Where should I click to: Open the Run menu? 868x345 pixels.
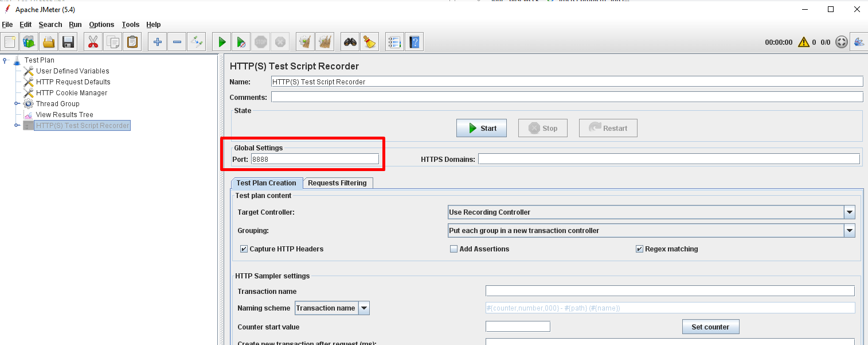pos(75,25)
